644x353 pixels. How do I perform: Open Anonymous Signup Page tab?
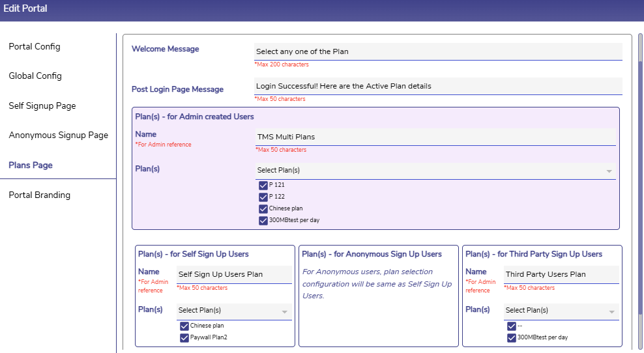coord(58,135)
